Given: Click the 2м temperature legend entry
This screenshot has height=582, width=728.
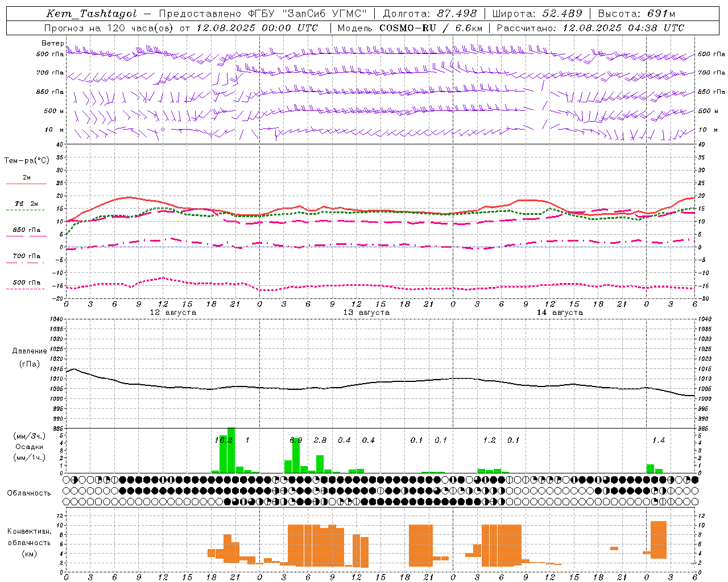Looking at the screenshot, I should tap(27, 178).
